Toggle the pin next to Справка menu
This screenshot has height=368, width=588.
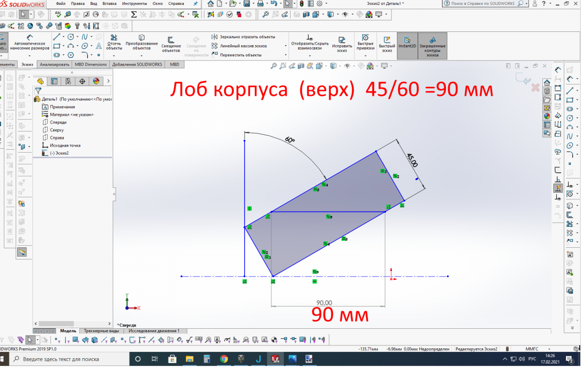tap(196, 3)
